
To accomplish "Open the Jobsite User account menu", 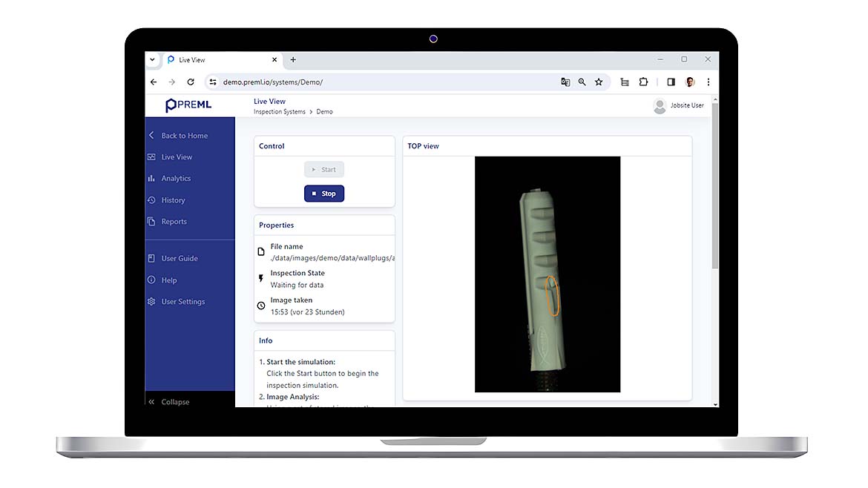I will click(x=679, y=105).
